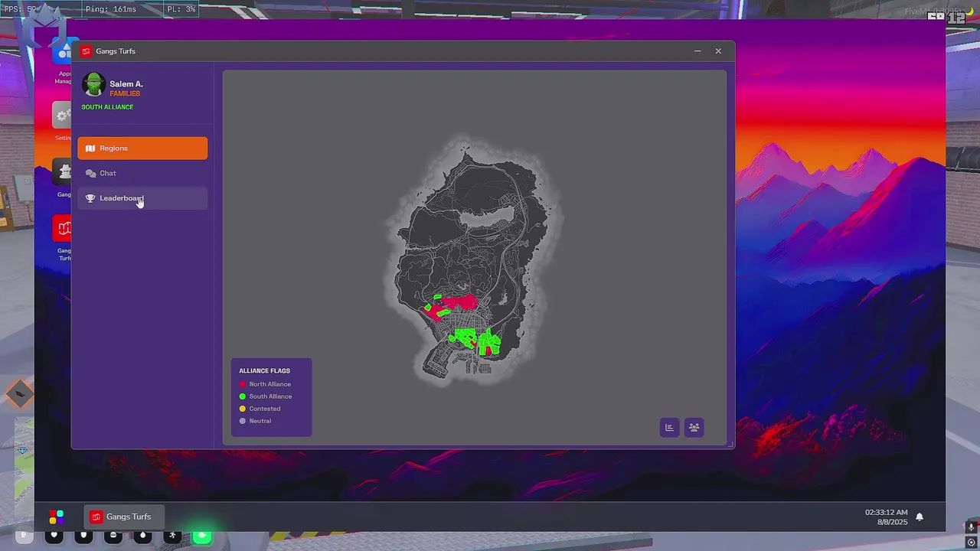Image resolution: width=980 pixels, height=551 pixels.
Task: Click the microphone HUD icon
Action: [971, 527]
